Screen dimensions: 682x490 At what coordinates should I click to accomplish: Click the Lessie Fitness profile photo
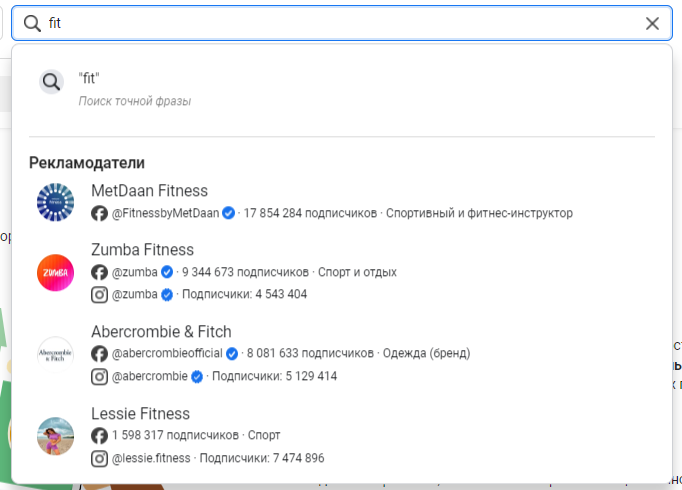(x=55, y=437)
